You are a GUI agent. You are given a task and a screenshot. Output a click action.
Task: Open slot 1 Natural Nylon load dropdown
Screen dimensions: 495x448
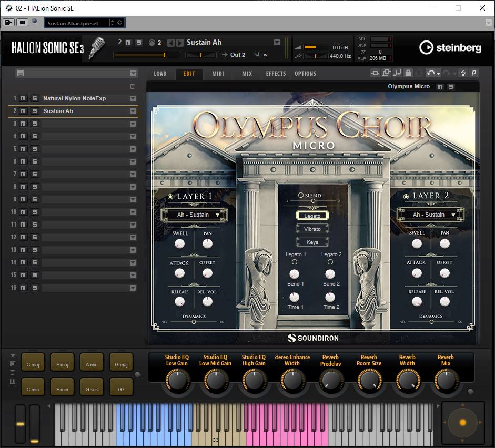[133, 98]
